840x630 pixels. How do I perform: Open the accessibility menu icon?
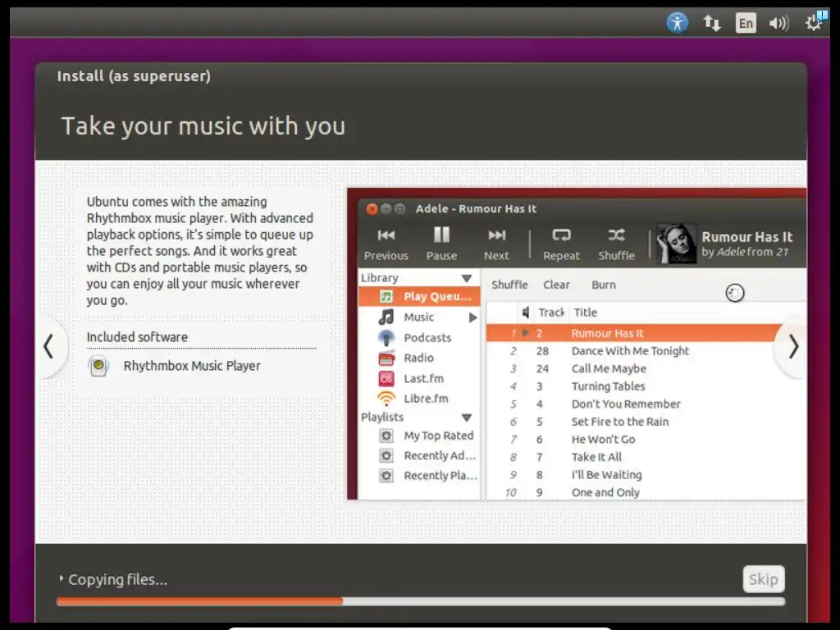point(677,22)
